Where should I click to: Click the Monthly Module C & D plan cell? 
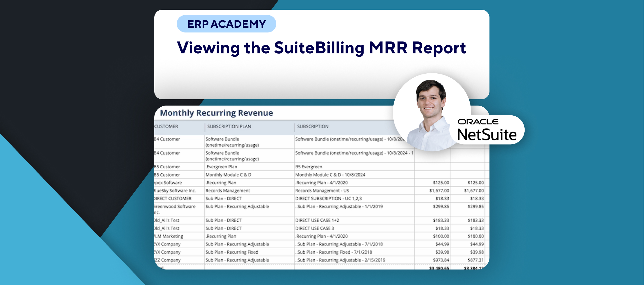pos(228,175)
